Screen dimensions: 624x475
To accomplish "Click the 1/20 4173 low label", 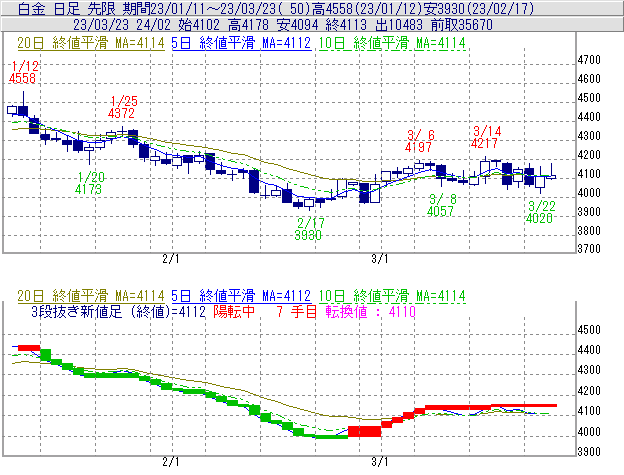I will click(89, 183).
